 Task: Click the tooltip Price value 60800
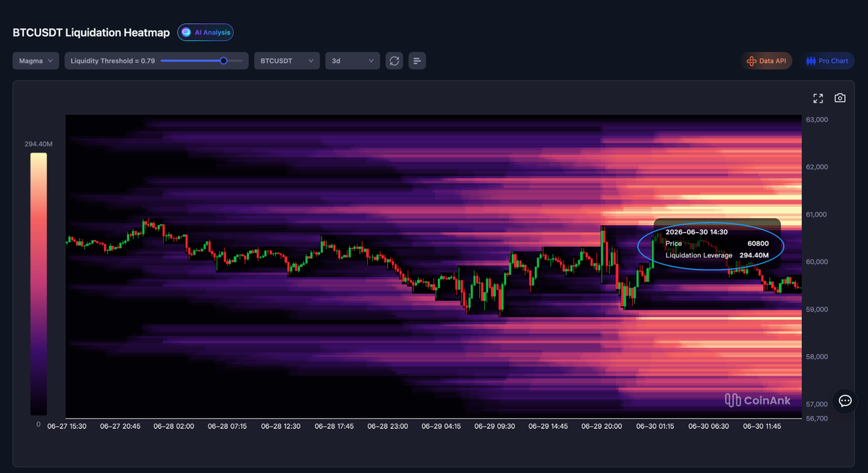(x=758, y=244)
